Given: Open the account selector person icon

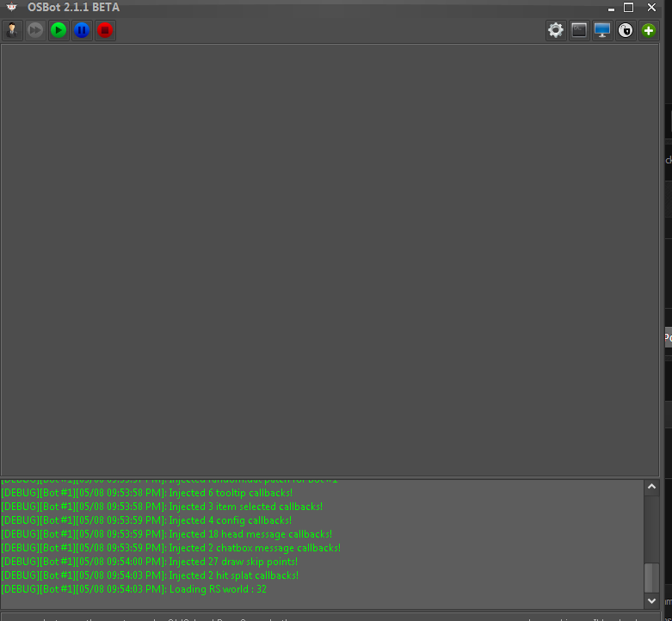Looking at the screenshot, I should point(12,30).
